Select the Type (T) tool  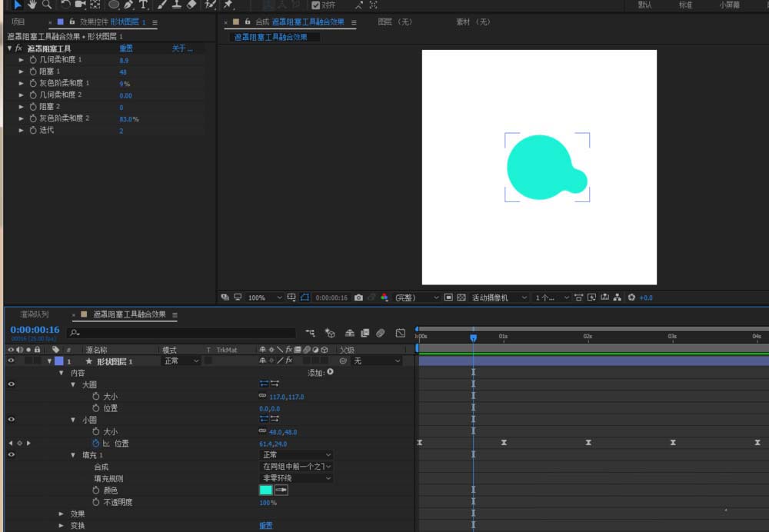point(143,4)
